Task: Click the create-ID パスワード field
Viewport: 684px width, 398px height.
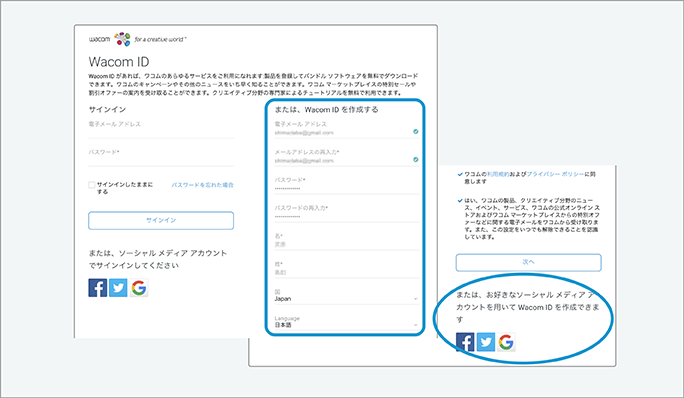Action: pos(347,185)
